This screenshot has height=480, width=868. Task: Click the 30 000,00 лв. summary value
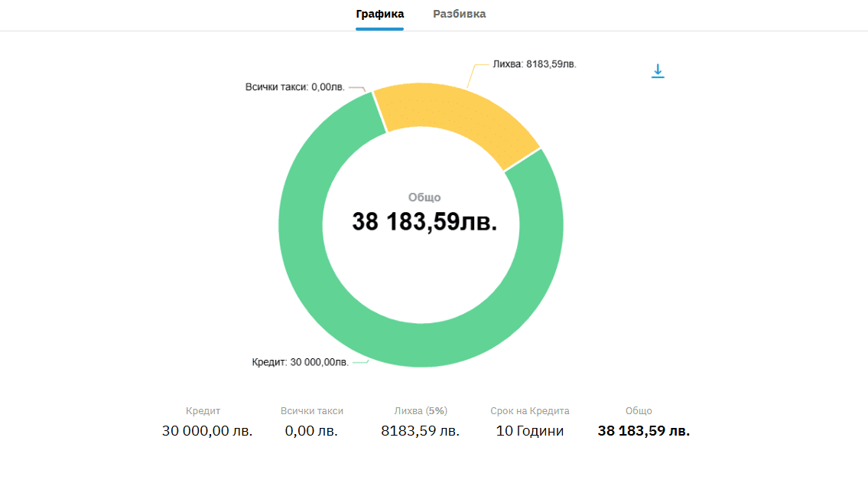tap(207, 431)
